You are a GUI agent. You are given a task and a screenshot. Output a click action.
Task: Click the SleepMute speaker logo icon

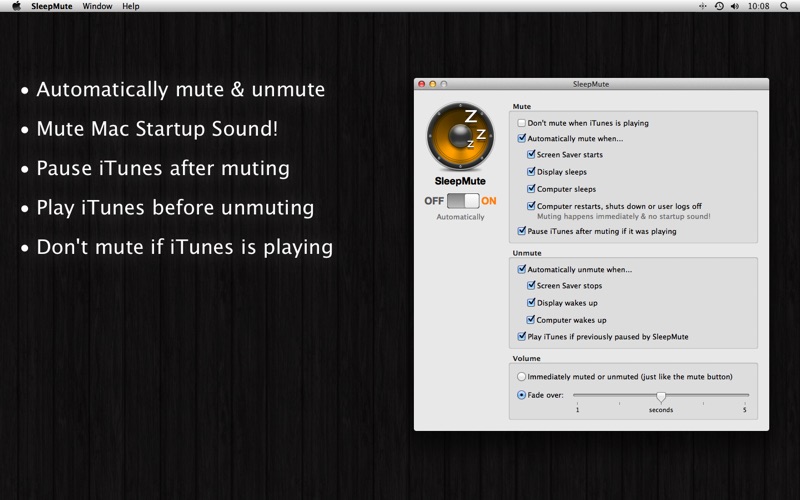pyautogui.click(x=460, y=136)
